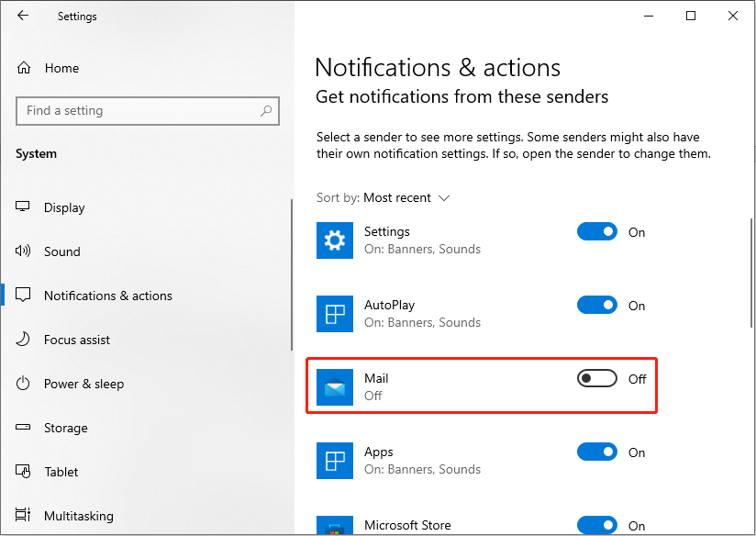Turn off Settings notifications toggle
This screenshot has width=756, height=536.
coord(597,231)
